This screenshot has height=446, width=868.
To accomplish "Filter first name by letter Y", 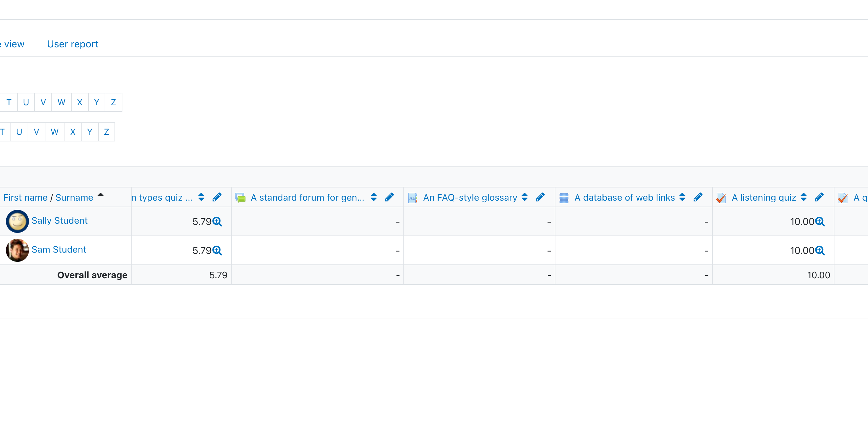I will 97,102.
